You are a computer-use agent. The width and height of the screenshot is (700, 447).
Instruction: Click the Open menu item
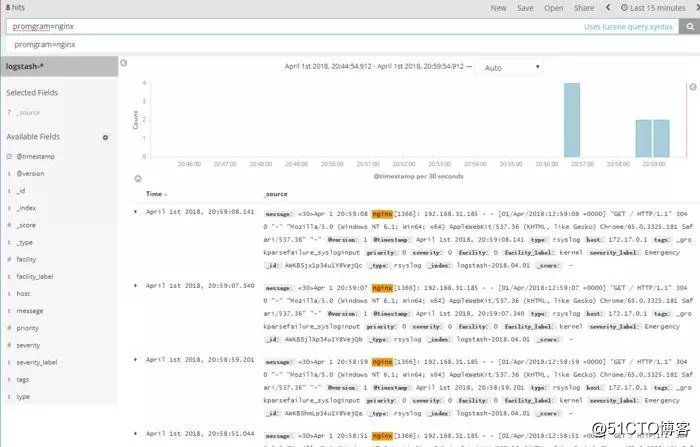(554, 8)
